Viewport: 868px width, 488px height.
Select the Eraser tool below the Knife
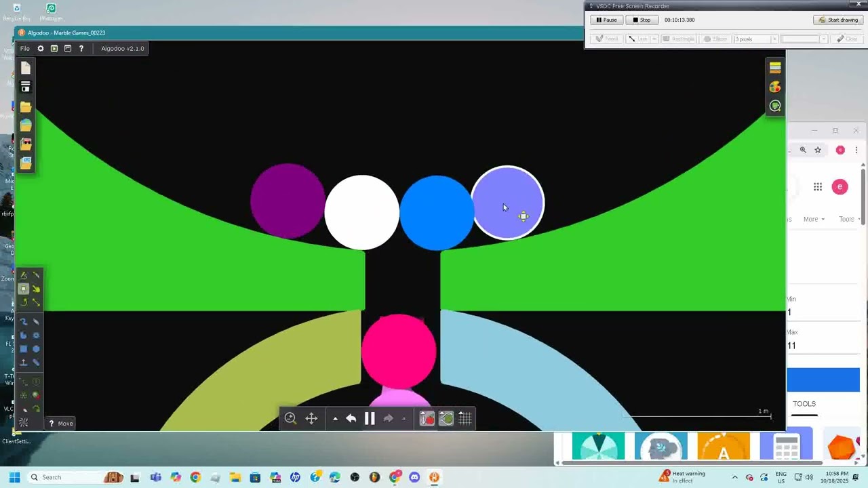36,322
